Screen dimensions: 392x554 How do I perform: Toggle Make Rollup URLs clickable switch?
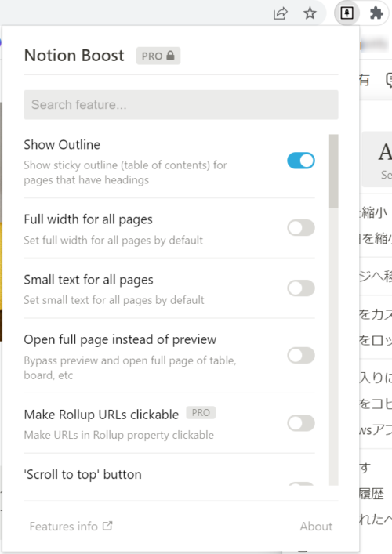tap(301, 423)
